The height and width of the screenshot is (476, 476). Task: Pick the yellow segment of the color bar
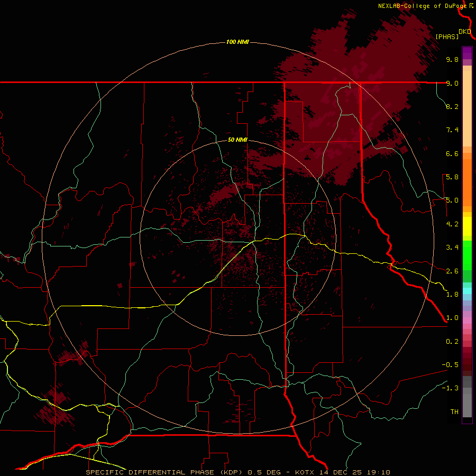tap(467, 226)
